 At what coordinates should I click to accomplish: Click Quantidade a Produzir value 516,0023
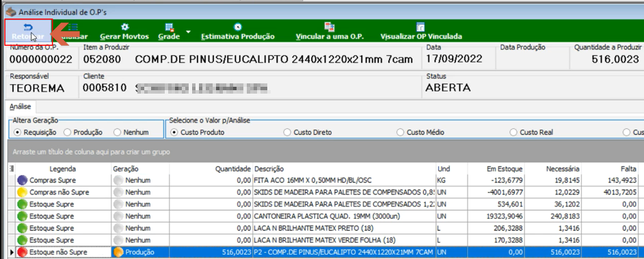click(615, 59)
